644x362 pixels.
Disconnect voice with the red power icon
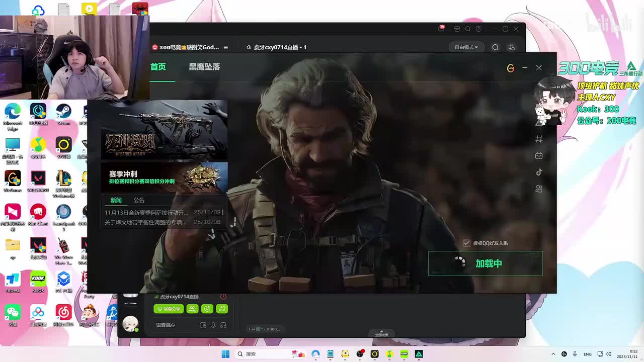223,297
